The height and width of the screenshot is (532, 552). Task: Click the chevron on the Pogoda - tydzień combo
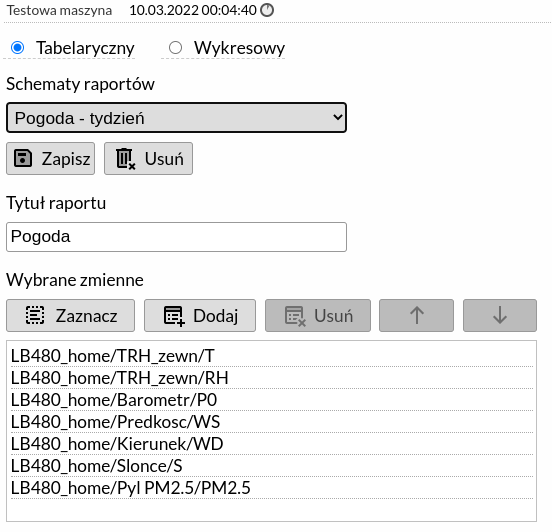click(338, 117)
